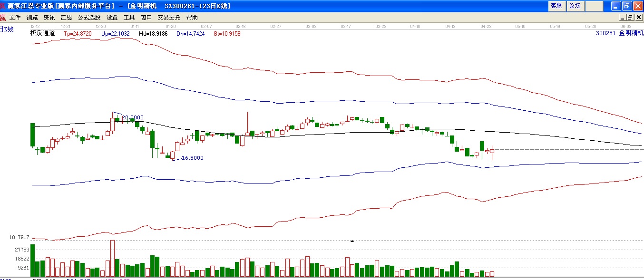
Task: Click the Tp=24.8720 value
Action: [77, 34]
